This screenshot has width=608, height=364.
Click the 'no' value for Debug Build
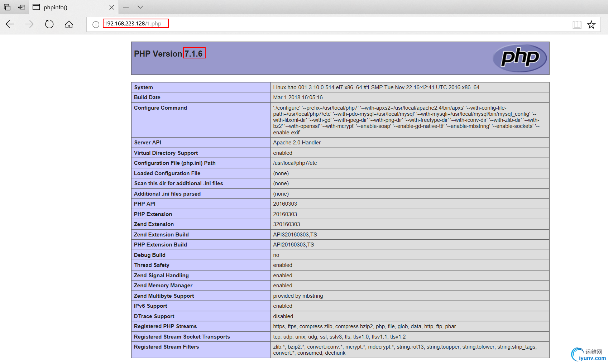click(x=276, y=255)
